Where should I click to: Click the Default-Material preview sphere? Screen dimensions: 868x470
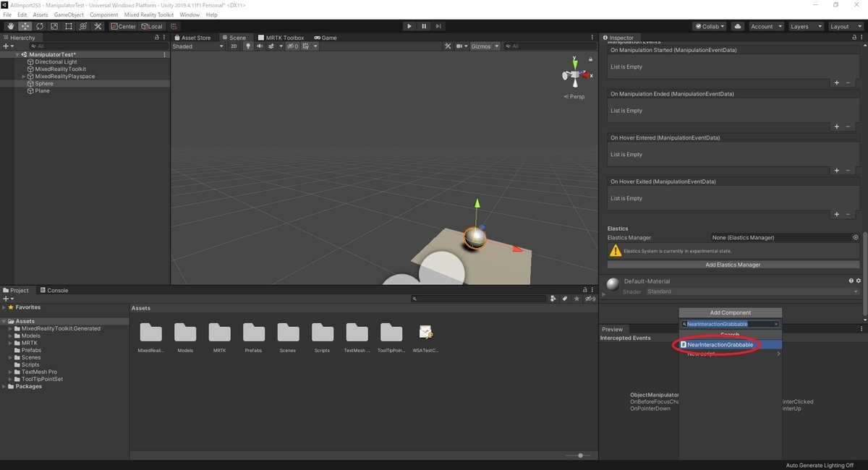613,285
